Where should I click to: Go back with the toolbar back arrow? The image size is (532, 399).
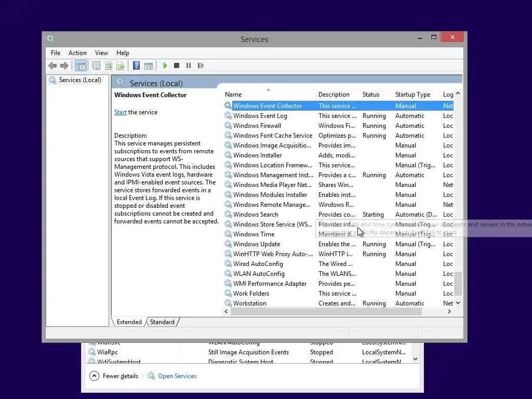click(52, 65)
